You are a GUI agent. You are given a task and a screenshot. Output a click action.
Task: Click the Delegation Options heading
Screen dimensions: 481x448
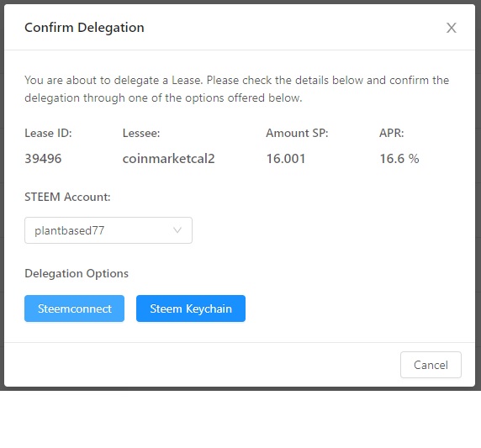[x=77, y=273]
